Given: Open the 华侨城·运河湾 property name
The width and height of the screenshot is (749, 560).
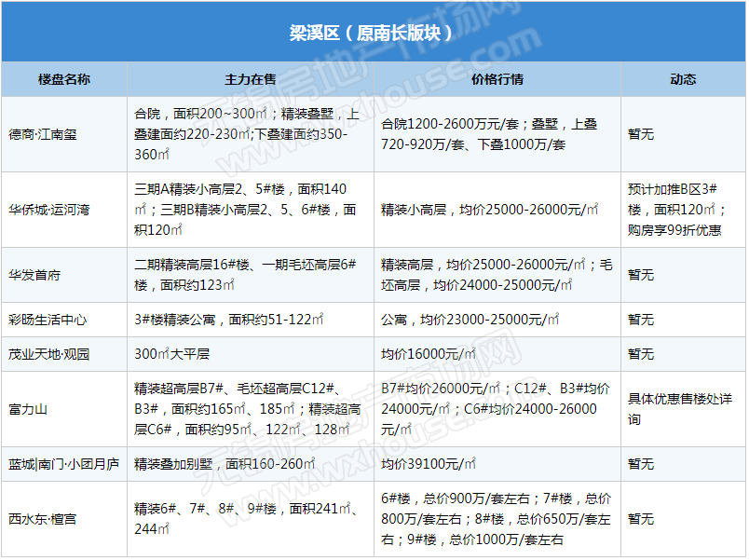Looking at the screenshot, I should point(49,210).
